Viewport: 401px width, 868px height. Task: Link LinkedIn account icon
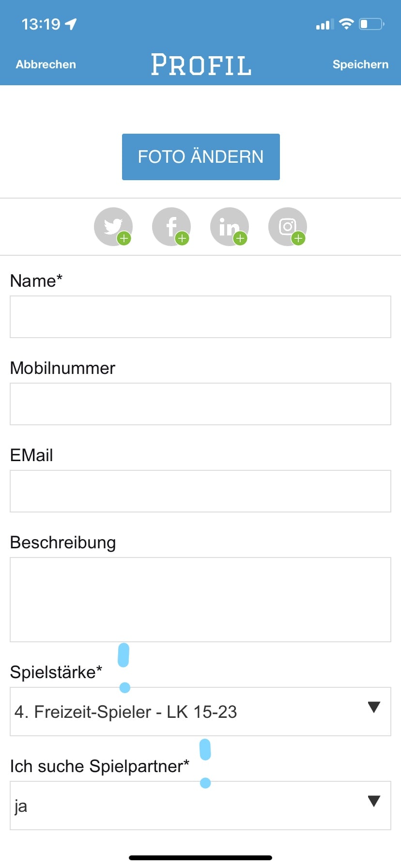pyautogui.click(x=230, y=227)
